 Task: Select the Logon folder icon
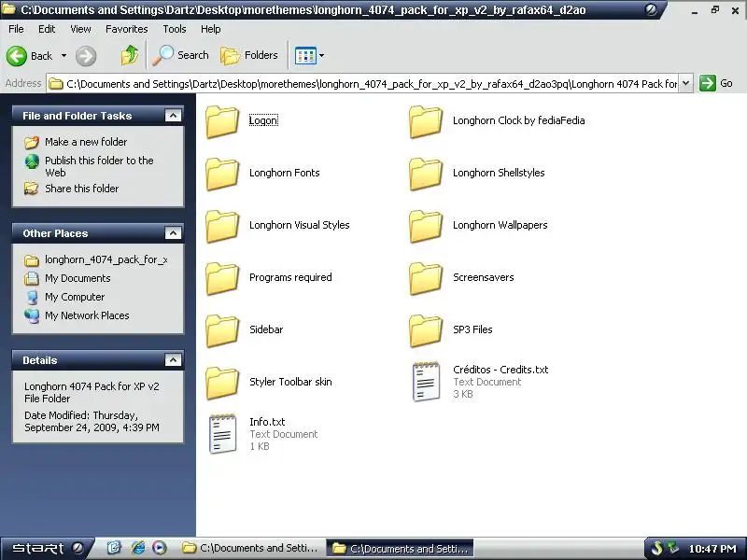222,122
